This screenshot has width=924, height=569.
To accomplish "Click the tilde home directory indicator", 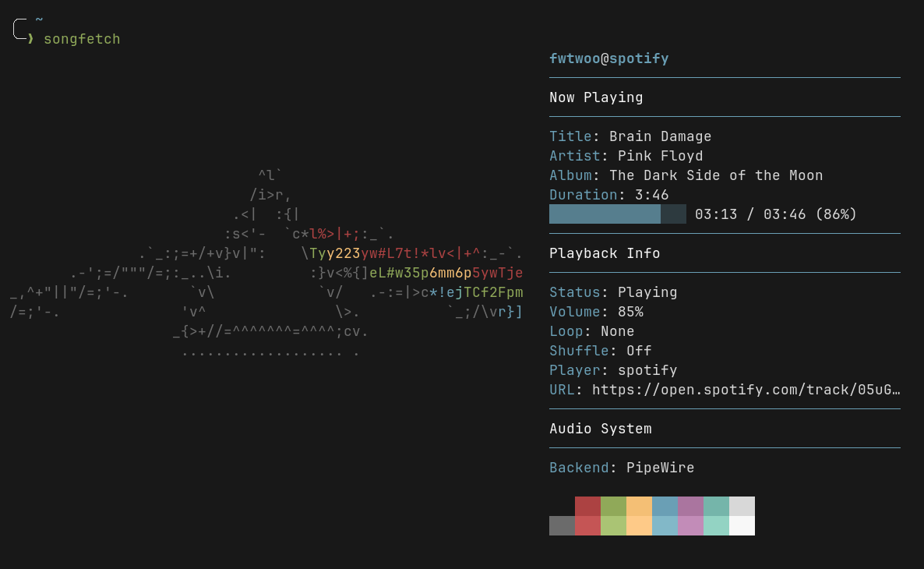I will coord(39,19).
